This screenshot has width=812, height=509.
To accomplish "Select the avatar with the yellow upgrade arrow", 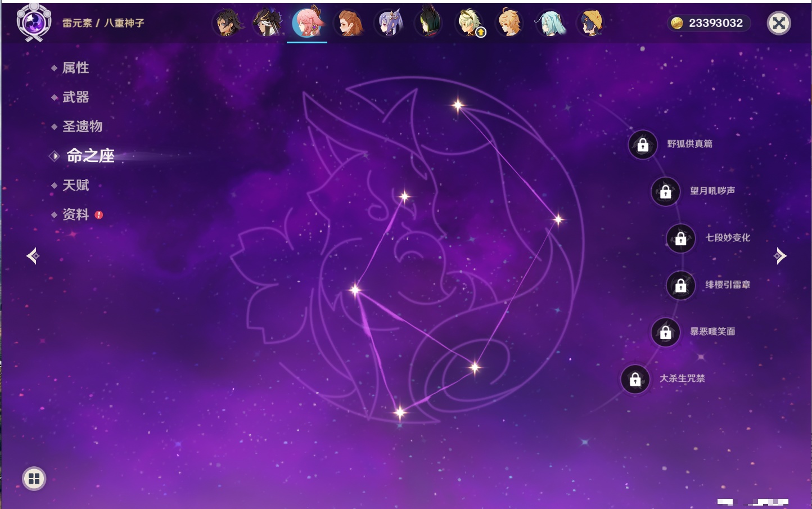I will click(470, 23).
